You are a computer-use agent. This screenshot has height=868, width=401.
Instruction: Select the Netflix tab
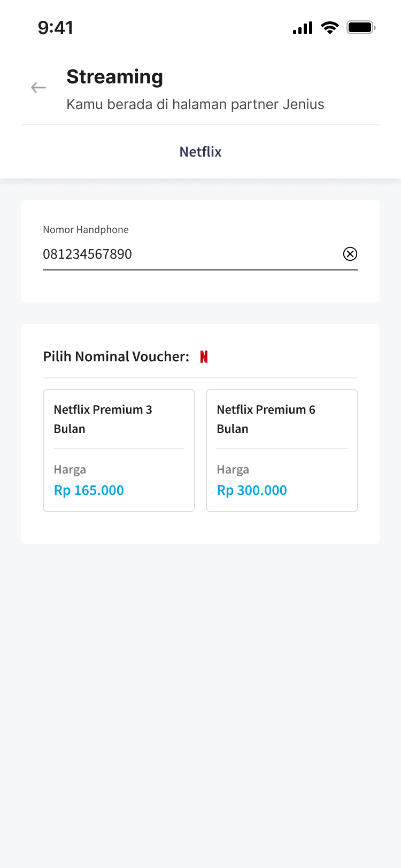pyautogui.click(x=200, y=152)
